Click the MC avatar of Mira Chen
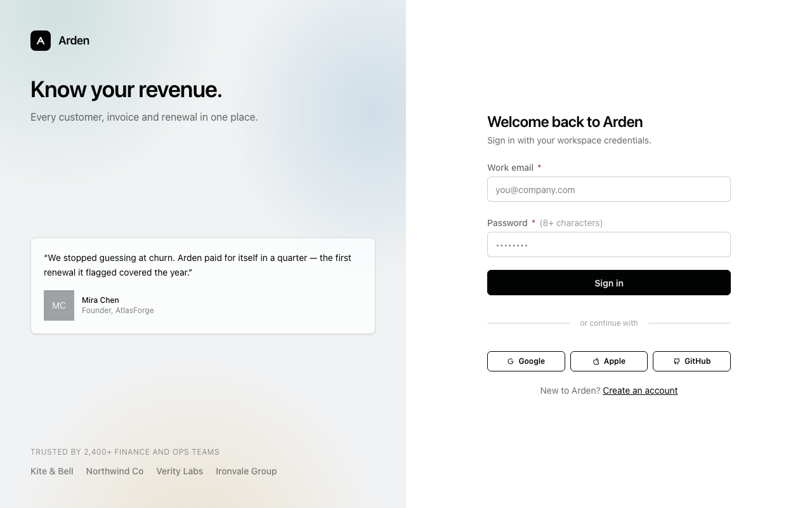This screenshot has height=508, width=812. pyautogui.click(x=59, y=305)
